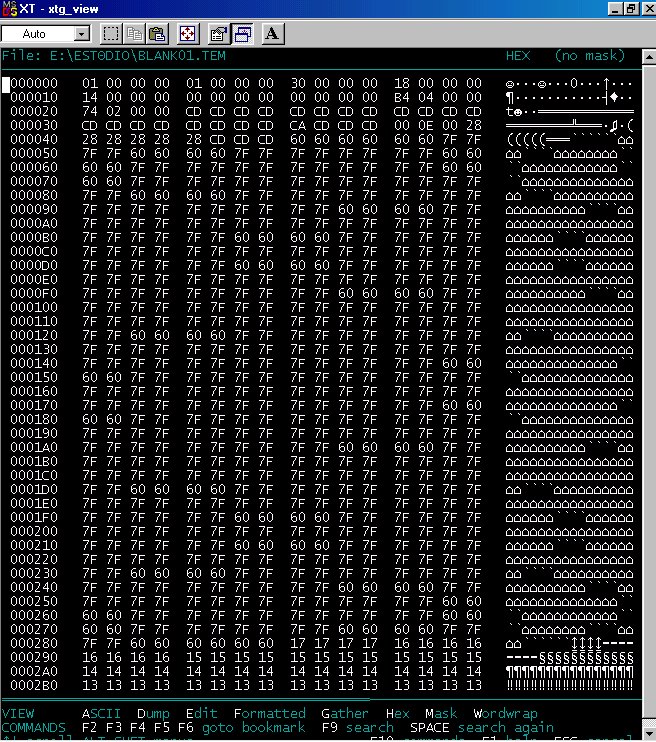The width and height of the screenshot is (656, 742).
Task: Click byte 30 in row 000000
Action: click(298, 83)
